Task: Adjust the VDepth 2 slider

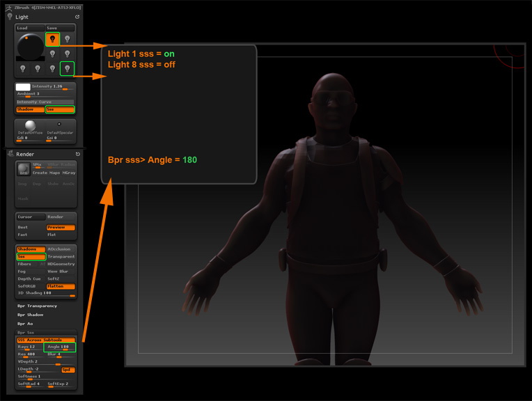Action: 46,362
